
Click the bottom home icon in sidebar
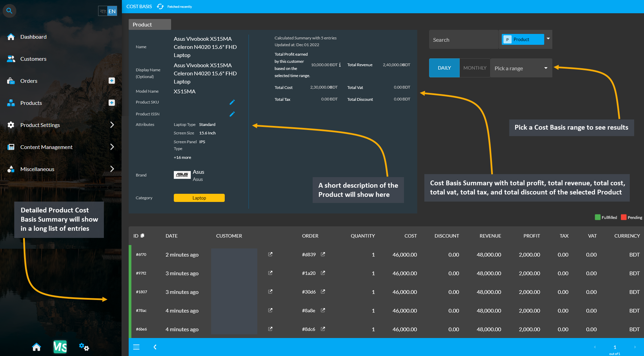[x=36, y=347]
